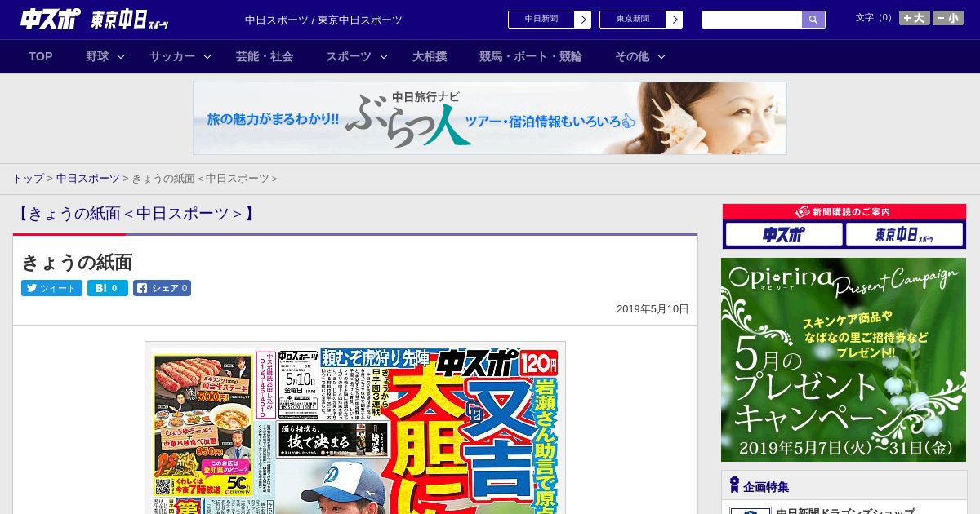
Task: Click the ぶらっ人 travel banner ad
Action: 490,118
